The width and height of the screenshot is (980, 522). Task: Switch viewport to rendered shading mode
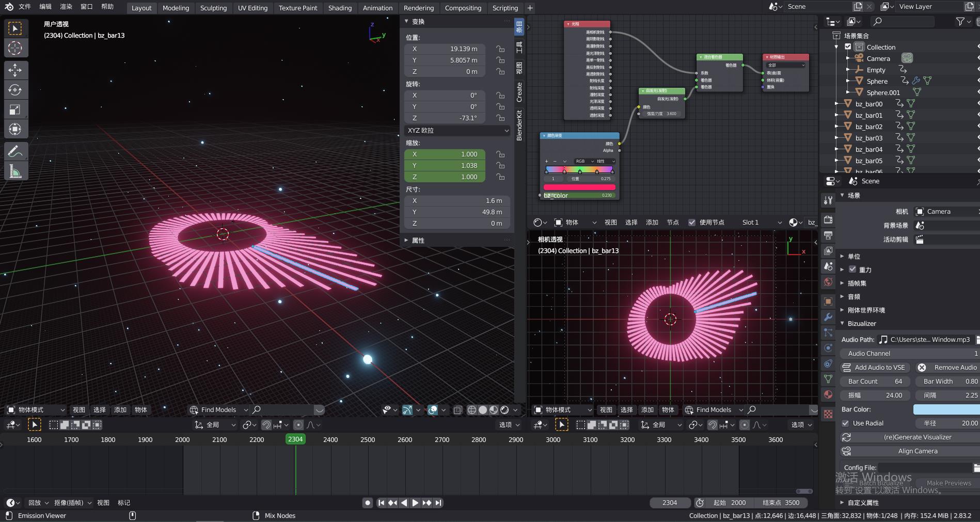[x=503, y=409]
